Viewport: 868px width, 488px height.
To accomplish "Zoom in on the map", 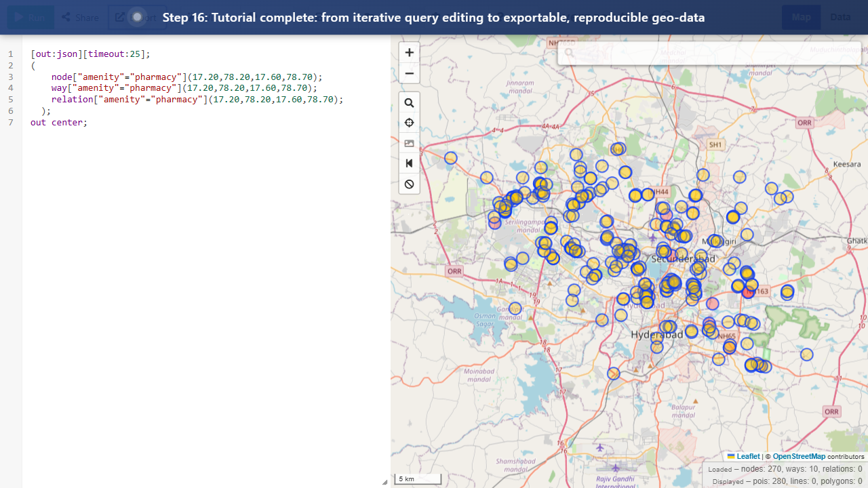I will click(x=409, y=52).
